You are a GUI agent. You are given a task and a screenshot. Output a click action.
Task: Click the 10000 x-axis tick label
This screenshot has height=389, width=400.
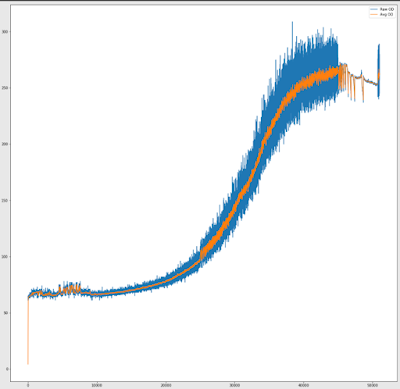point(97,386)
